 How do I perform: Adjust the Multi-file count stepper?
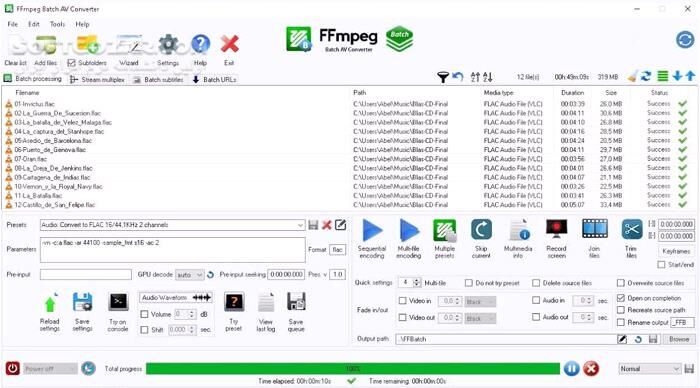(x=417, y=283)
